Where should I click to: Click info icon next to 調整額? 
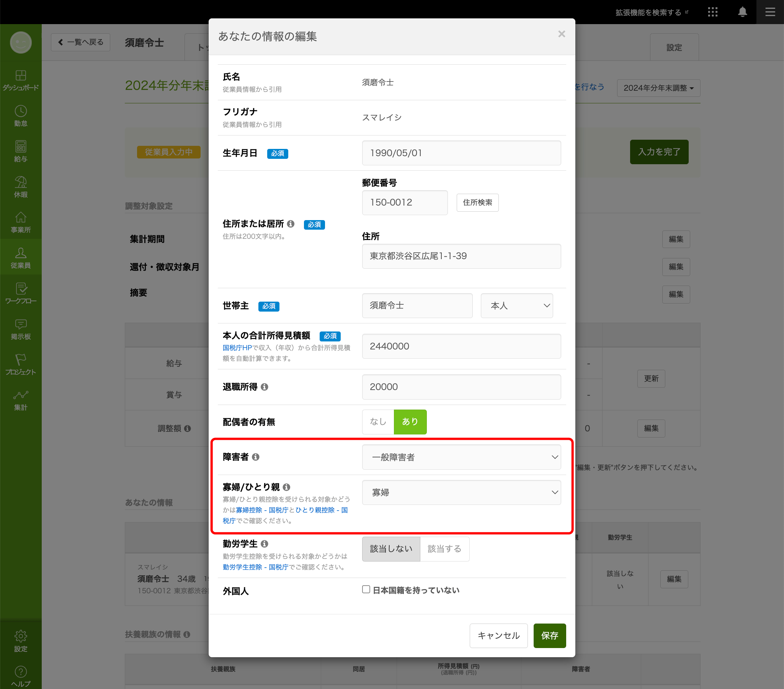[187, 428]
